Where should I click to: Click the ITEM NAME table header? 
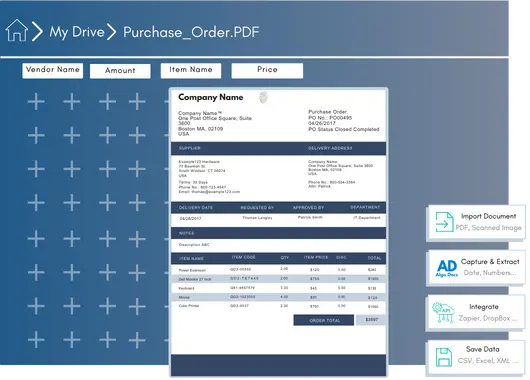click(191, 259)
